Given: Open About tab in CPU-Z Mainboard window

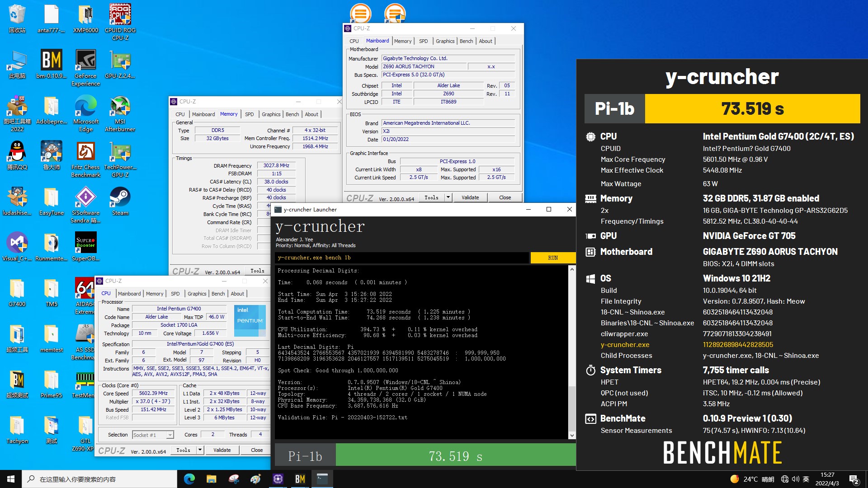Looking at the screenshot, I should pyautogui.click(x=486, y=41).
